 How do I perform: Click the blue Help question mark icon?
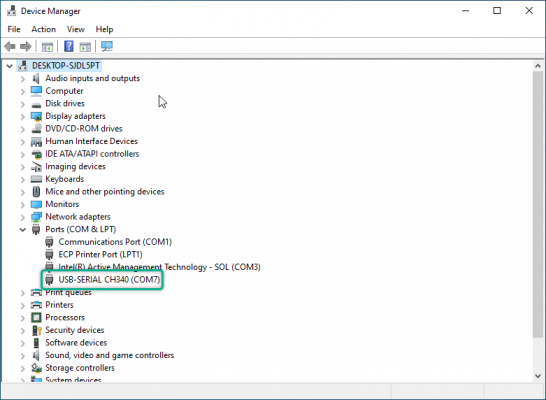(x=69, y=46)
